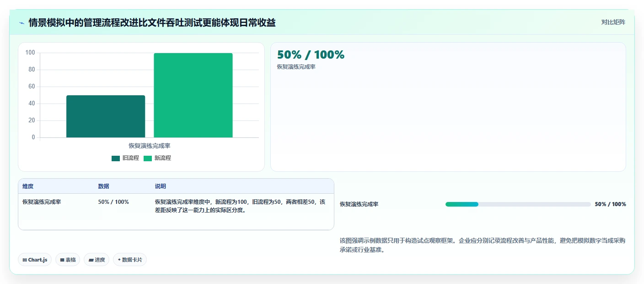The height and width of the screenshot is (284, 644).
Task: Click the 旧流程 dark green legend swatch
Action: click(116, 158)
